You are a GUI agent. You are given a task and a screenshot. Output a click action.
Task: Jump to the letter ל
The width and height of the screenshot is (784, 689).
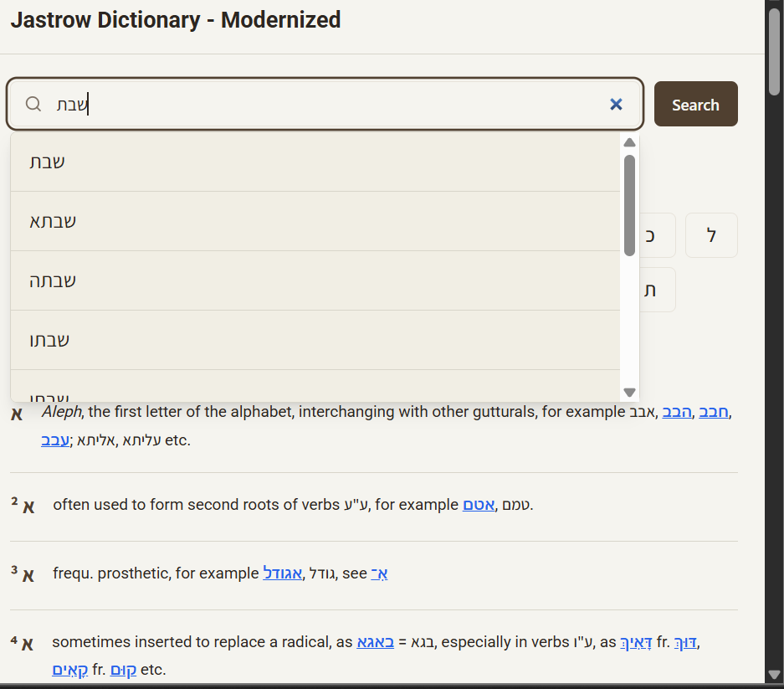click(x=711, y=235)
